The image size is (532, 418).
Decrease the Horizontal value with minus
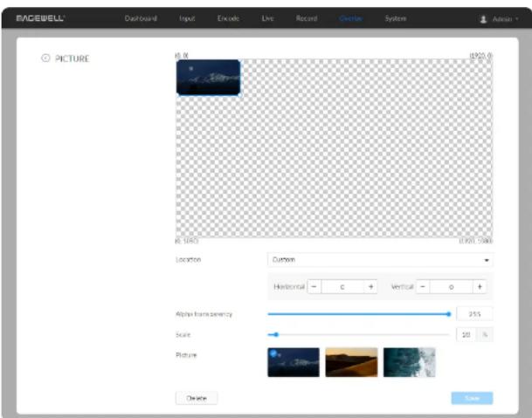tap(314, 286)
